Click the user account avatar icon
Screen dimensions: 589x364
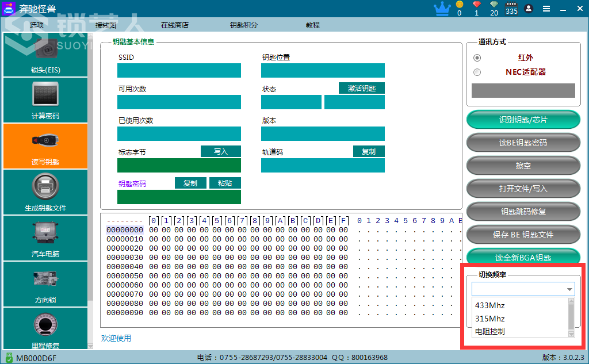coord(529,9)
